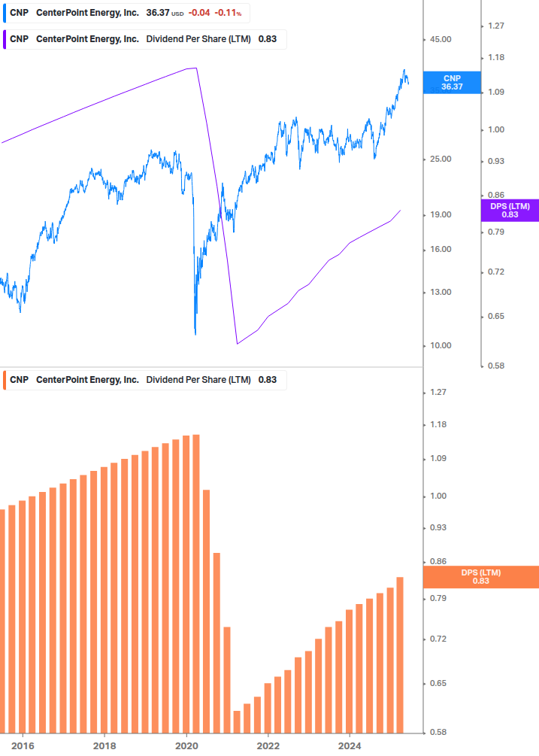Click the 0.65 label on lower DPS axis
Viewport: 539px width, 756px height.
point(438,683)
